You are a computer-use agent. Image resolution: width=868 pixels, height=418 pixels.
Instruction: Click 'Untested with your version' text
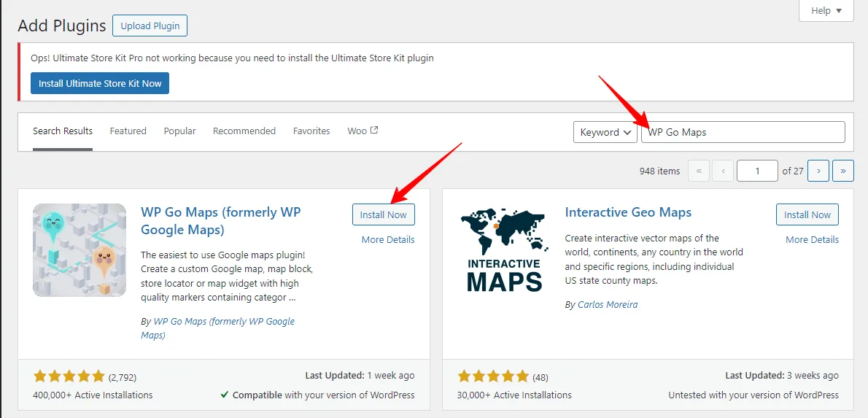click(753, 395)
